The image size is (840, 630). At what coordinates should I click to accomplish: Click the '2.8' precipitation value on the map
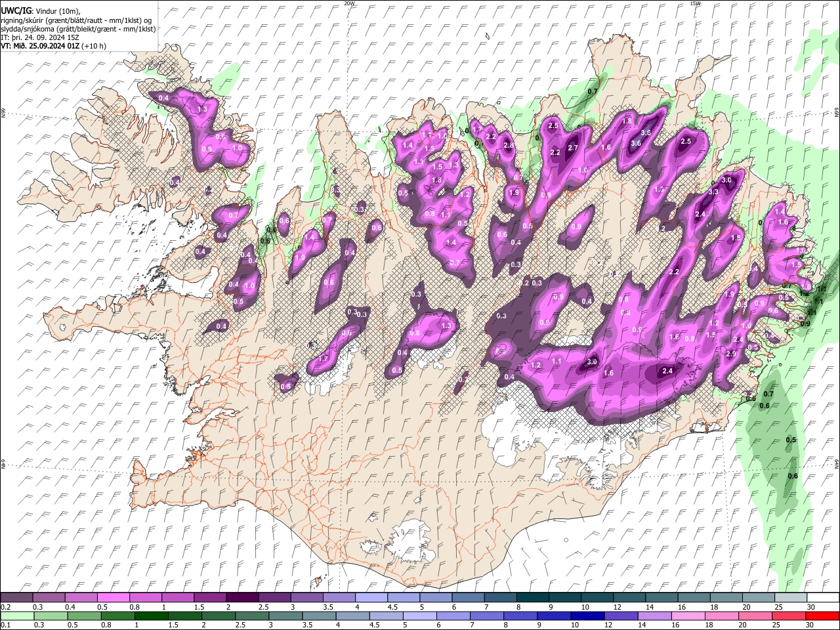(508, 145)
